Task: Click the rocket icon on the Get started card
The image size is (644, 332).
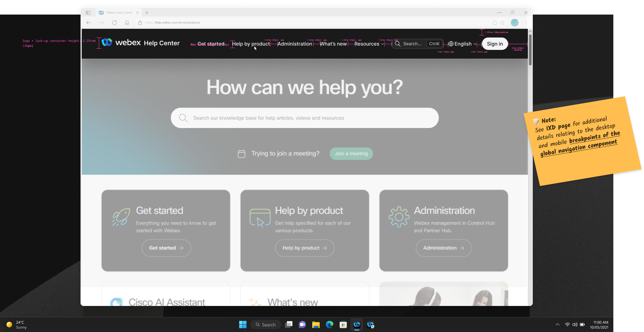Action: (121, 216)
